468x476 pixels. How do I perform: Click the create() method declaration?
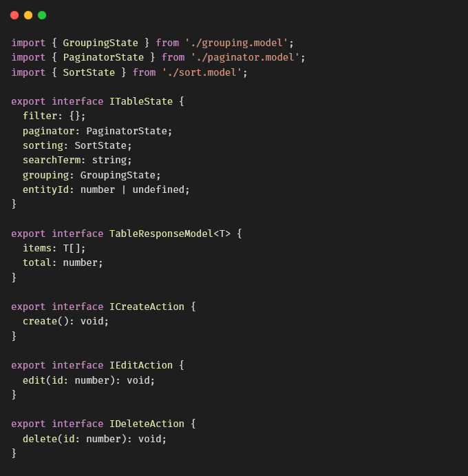tap(46, 321)
